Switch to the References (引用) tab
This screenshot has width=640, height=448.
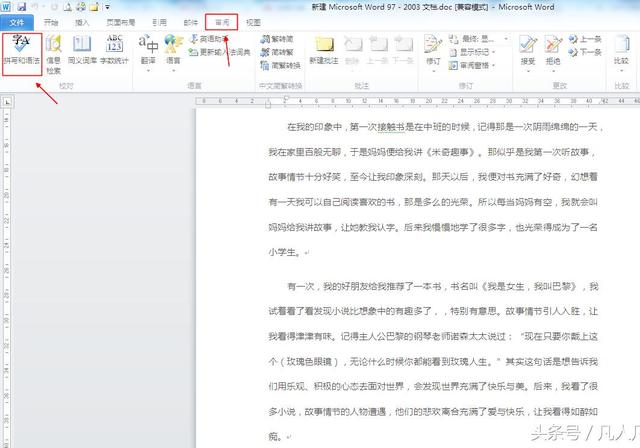160,22
